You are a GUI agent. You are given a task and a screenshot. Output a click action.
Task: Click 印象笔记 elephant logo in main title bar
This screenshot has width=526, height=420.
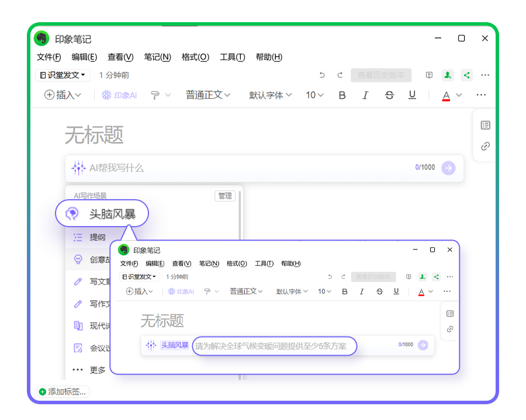tap(41, 38)
